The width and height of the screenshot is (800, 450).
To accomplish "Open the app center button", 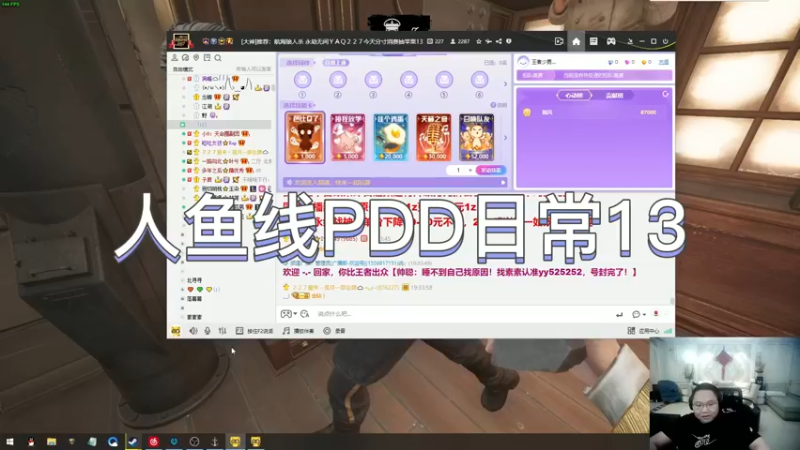I will (x=644, y=331).
